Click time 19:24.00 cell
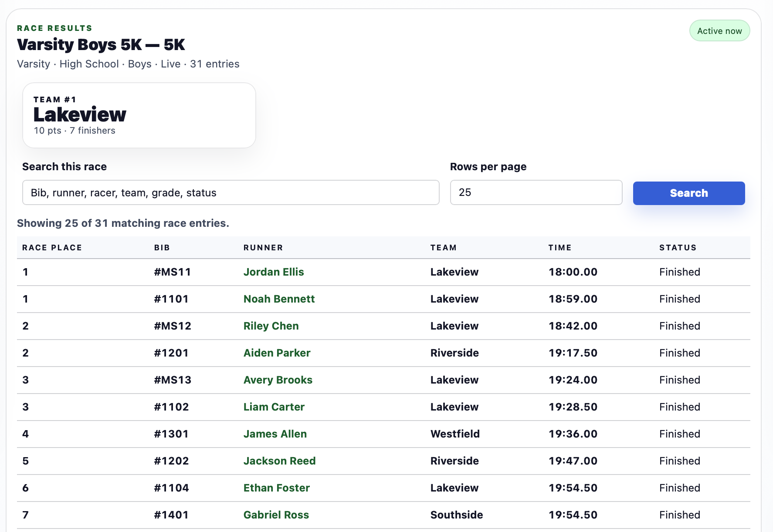This screenshot has height=532, width=773. pos(573,380)
